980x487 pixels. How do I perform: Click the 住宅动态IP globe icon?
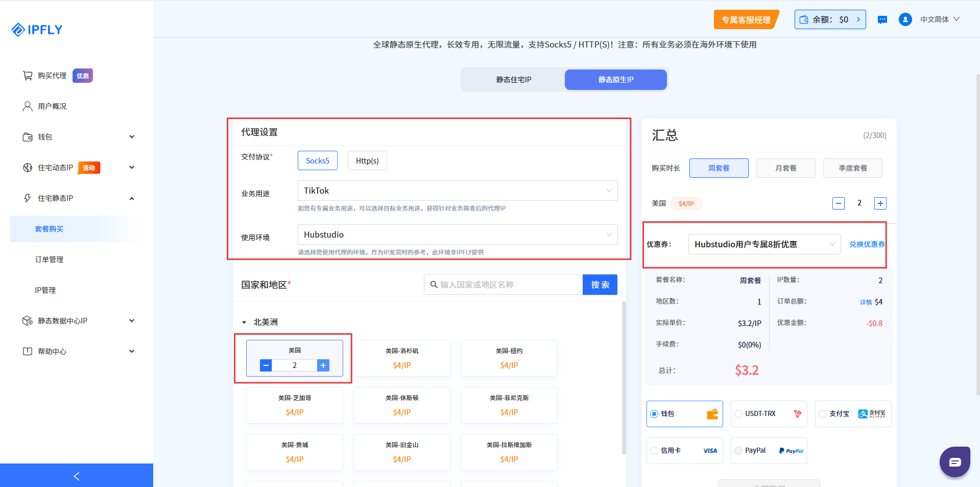coord(28,168)
